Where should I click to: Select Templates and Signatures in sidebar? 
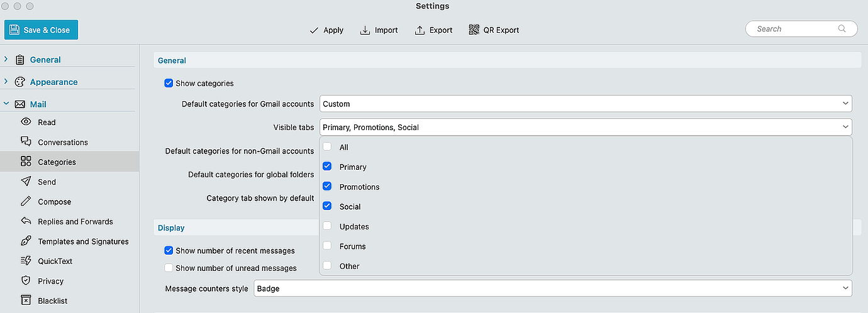83,241
